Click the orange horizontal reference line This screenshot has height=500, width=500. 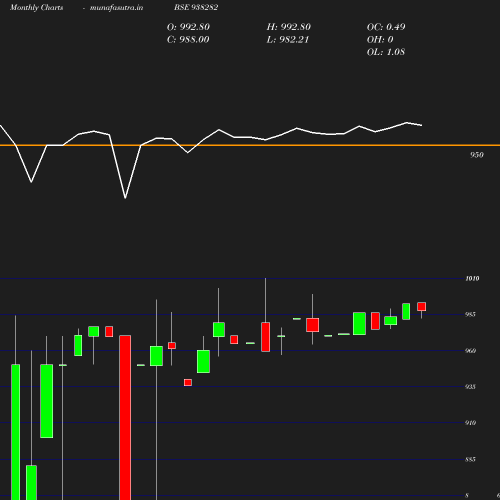[250, 145]
